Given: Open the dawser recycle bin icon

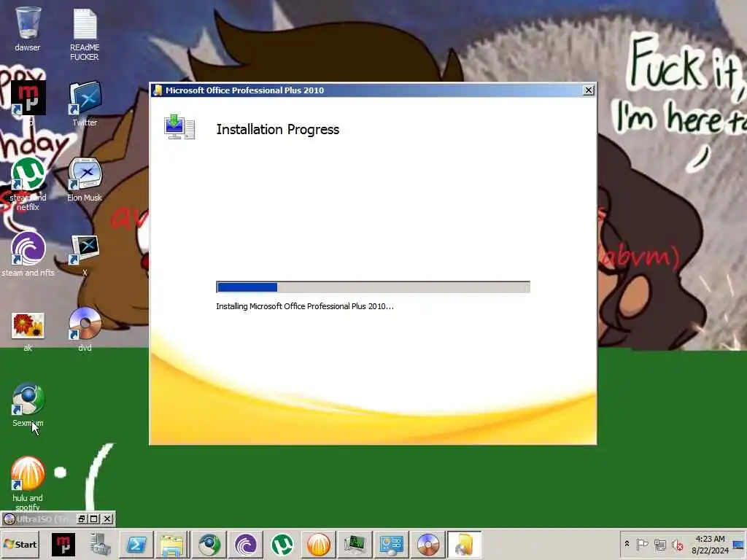Looking at the screenshot, I should 28,23.
